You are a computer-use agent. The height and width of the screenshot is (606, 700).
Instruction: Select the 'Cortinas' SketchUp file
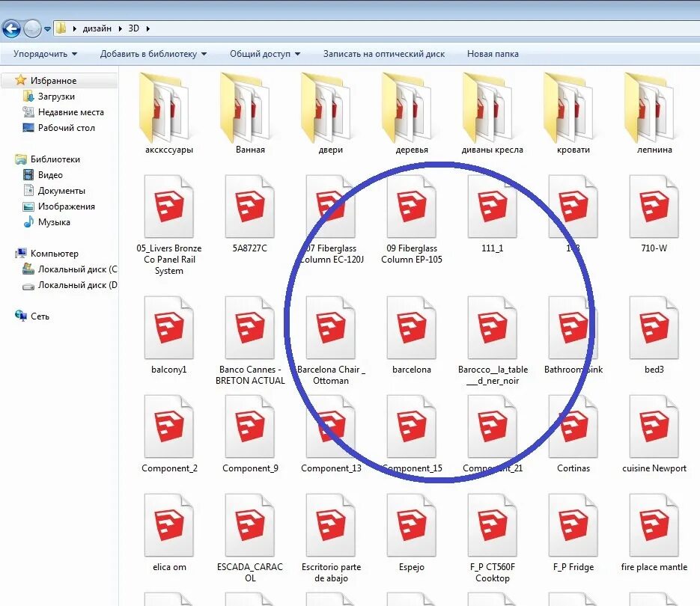tap(573, 434)
